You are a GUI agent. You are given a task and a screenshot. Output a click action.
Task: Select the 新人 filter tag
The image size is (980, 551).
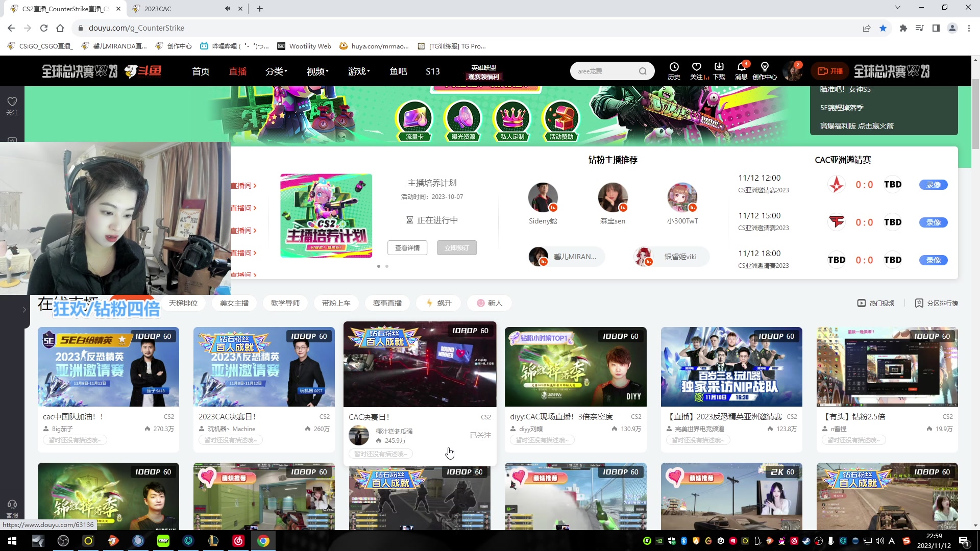pos(489,303)
